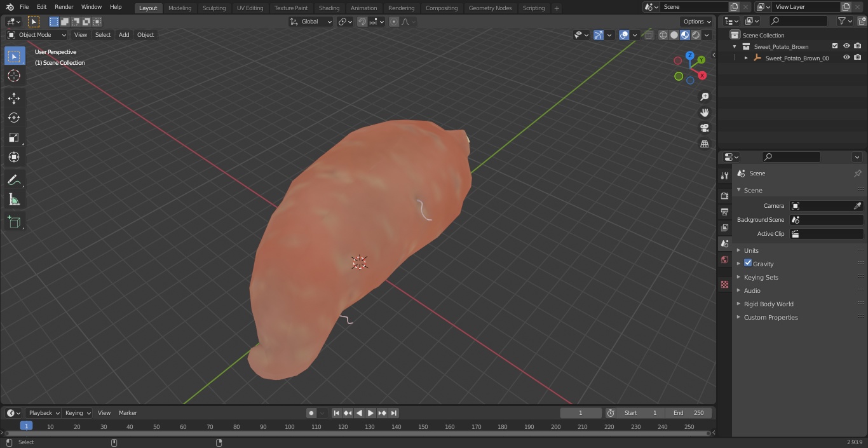Switch to rendered shading mode
This screenshot has width=868, height=448.
pos(696,35)
